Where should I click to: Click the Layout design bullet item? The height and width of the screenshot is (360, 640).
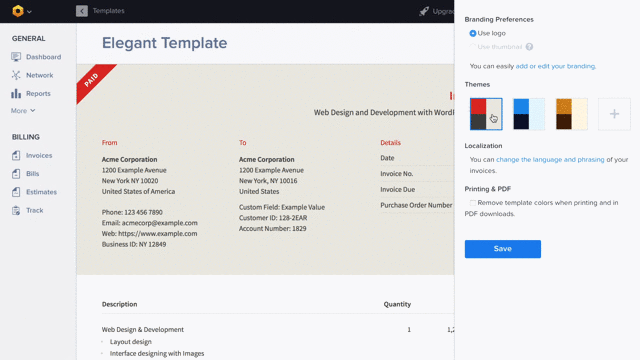131,342
